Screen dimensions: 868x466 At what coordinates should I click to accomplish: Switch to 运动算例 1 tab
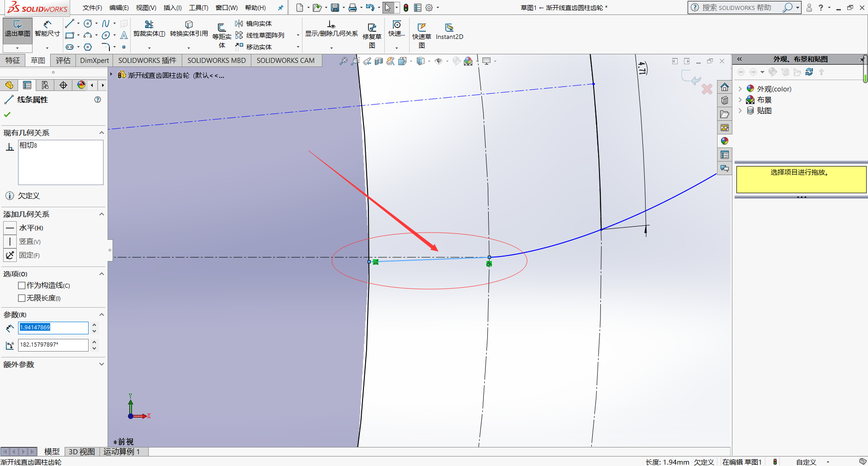[122, 452]
